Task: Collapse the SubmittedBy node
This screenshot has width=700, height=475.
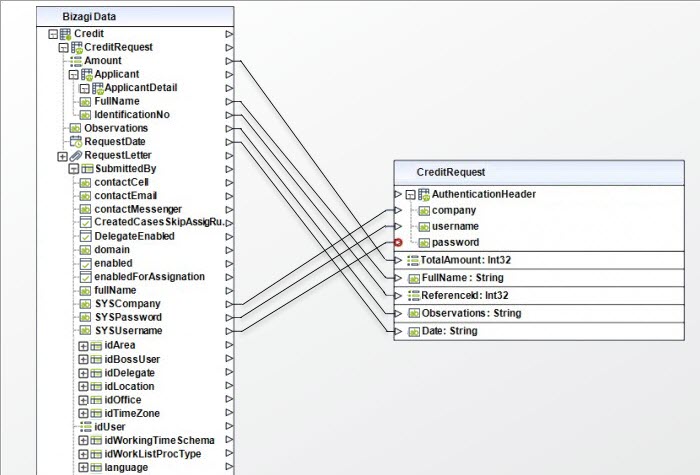Action: 74,169
